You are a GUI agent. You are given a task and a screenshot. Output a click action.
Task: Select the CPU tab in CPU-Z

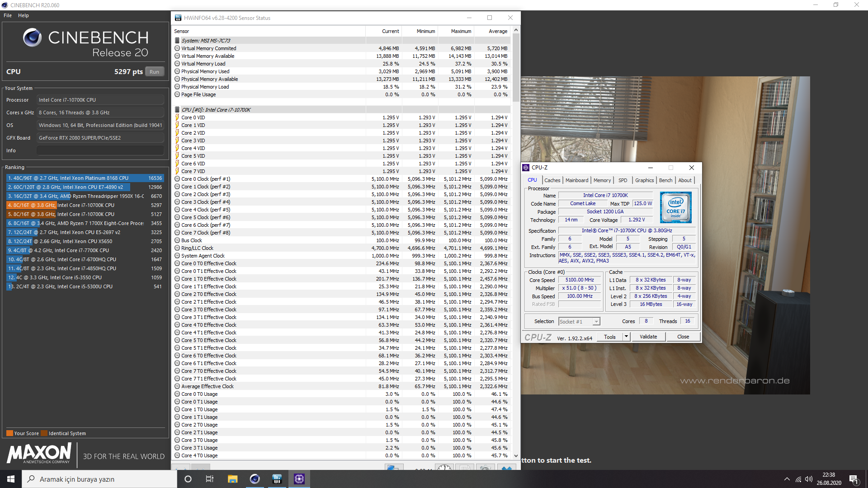pyautogui.click(x=532, y=180)
